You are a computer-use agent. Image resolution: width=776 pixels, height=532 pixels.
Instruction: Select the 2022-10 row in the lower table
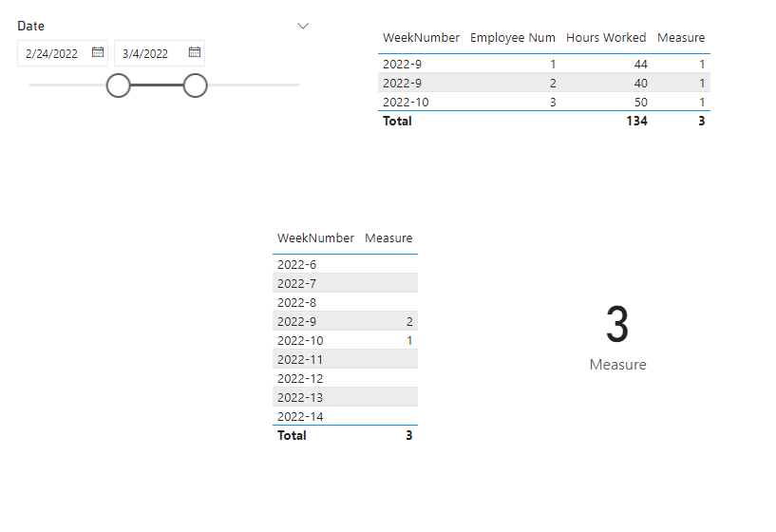tap(345, 340)
